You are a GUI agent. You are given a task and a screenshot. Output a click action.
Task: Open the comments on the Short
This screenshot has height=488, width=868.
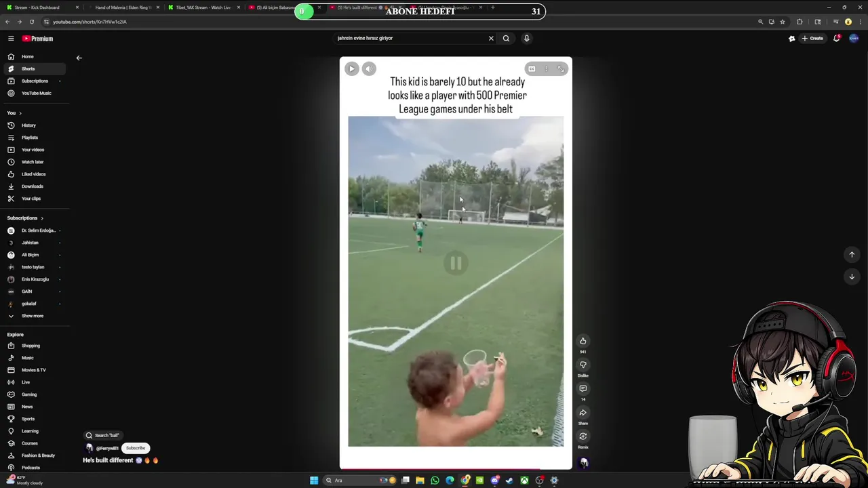tap(583, 388)
